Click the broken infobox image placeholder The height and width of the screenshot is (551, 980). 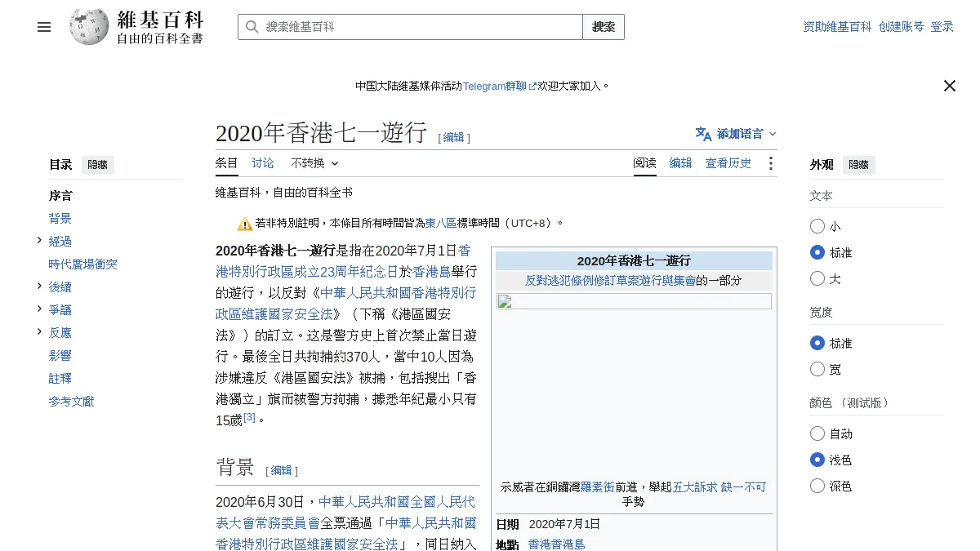(634, 301)
